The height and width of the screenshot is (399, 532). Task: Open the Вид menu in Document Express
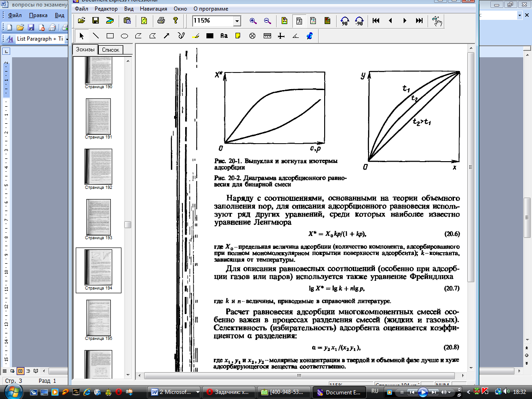click(128, 9)
